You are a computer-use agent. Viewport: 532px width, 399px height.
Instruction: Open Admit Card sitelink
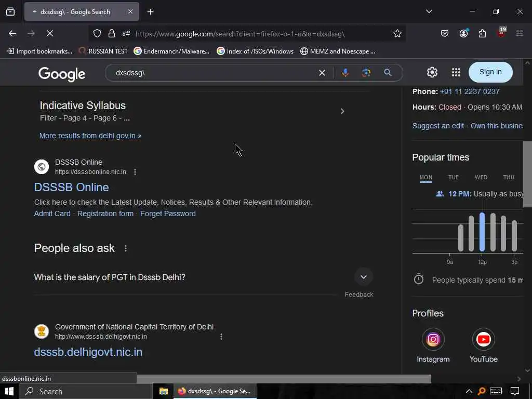click(52, 214)
